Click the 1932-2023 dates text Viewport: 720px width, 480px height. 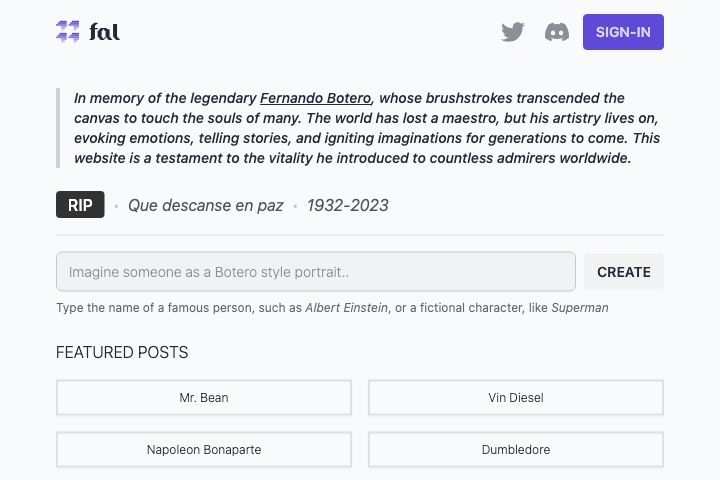pyautogui.click(x=348, y=205)
